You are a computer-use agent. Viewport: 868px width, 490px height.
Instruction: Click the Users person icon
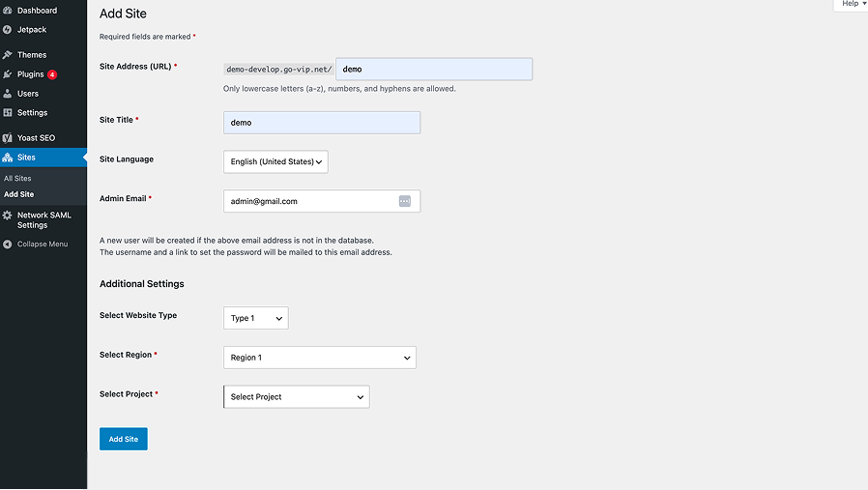7,94
